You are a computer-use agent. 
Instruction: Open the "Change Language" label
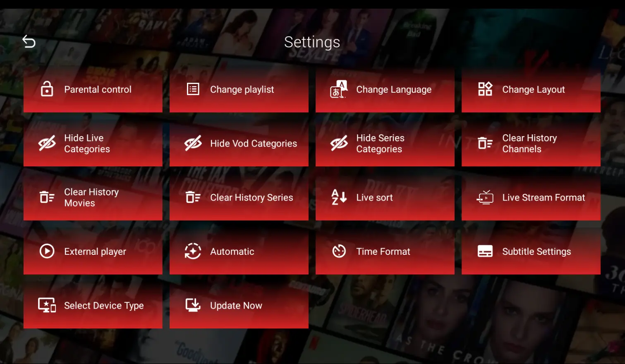394,89
